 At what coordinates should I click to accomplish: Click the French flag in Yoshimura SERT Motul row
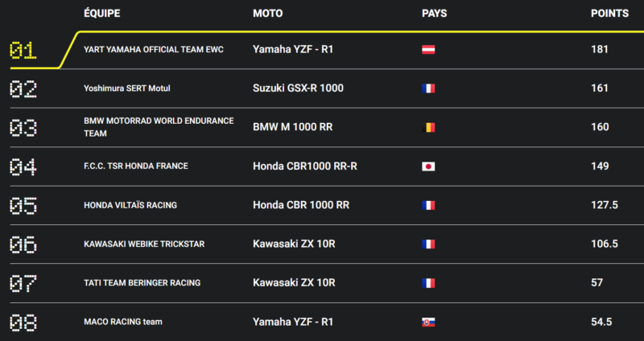[428, 88]
